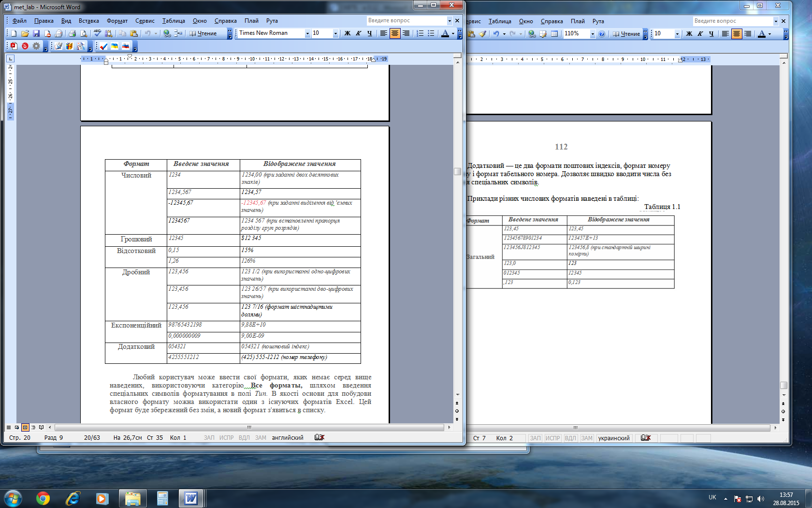Click font color A swatch in front window
The height and width of the screenshot is (508, 812).
coord(445,33)
